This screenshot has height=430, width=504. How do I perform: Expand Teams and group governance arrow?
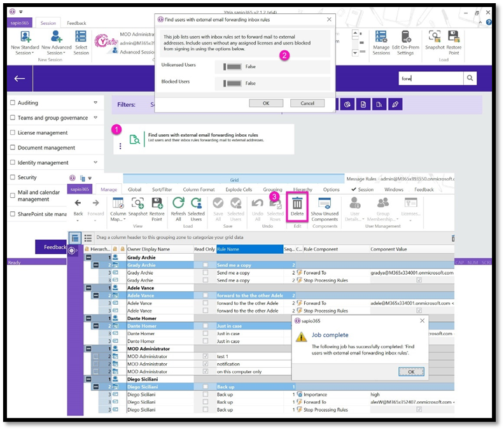(95, 117)
